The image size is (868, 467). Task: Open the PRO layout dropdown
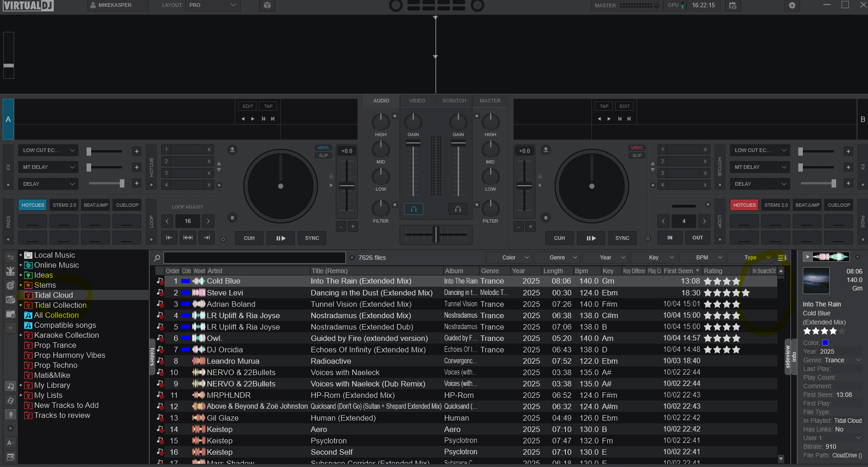(x=213, y=5)
